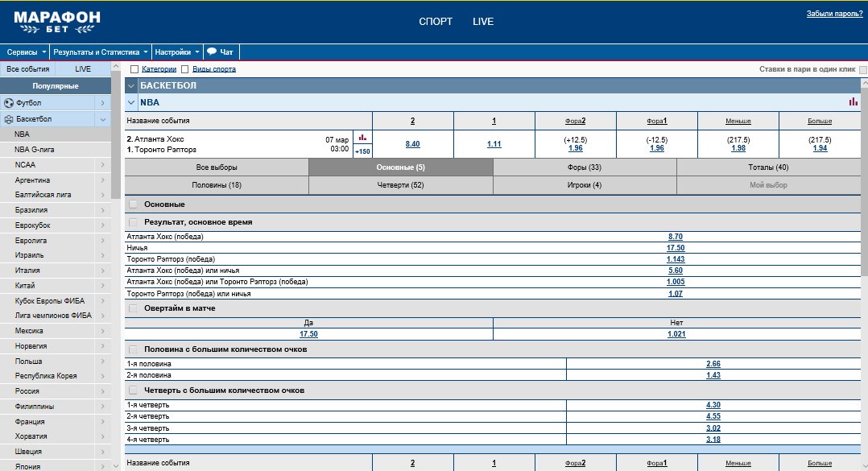Click the chat speech bubble icon
The image size is (868, 471).
tap(212, 52)
